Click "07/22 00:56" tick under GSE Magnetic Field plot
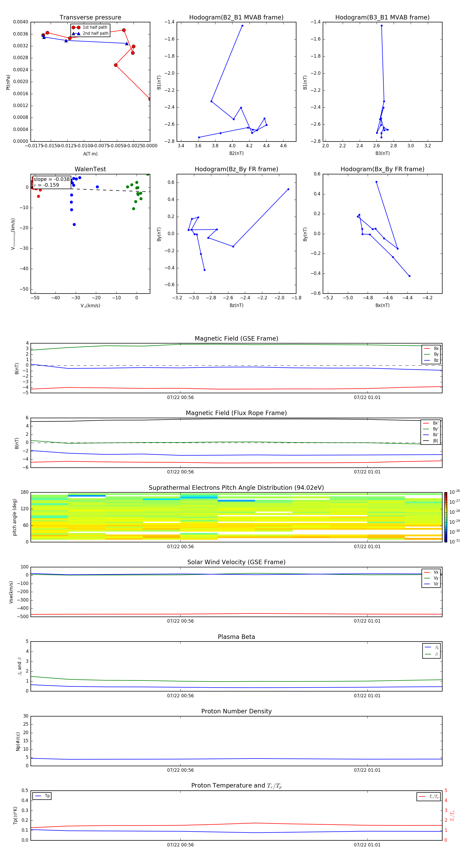 point(181,398)
